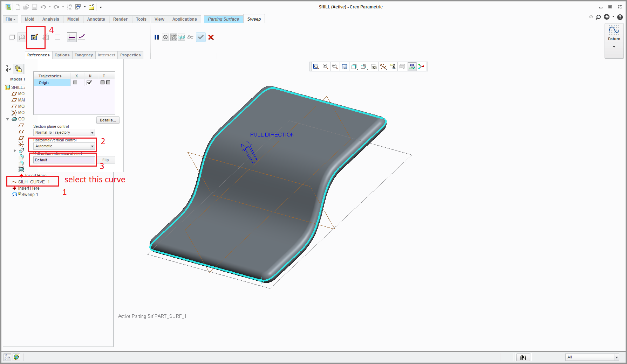Screen dimensions: 627x364
Task: Toggle the X checkbox for Origin trajectory
Action: tap(75, 83)
